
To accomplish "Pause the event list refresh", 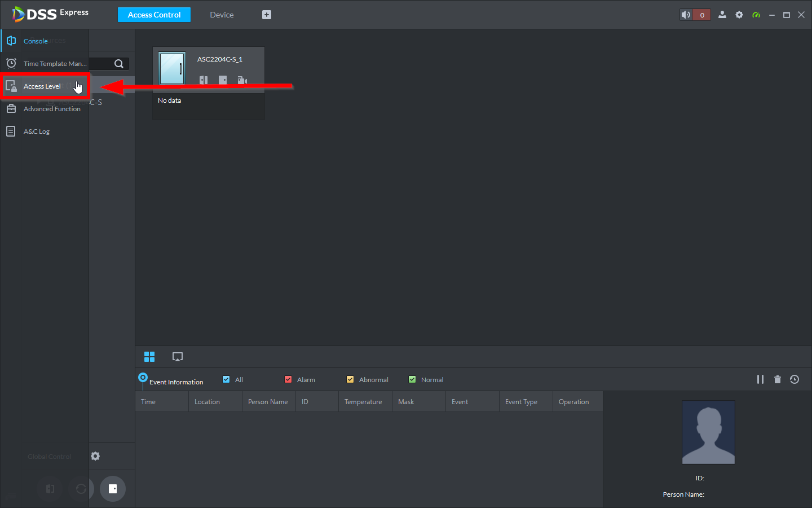I will click(x=760, y=379).
